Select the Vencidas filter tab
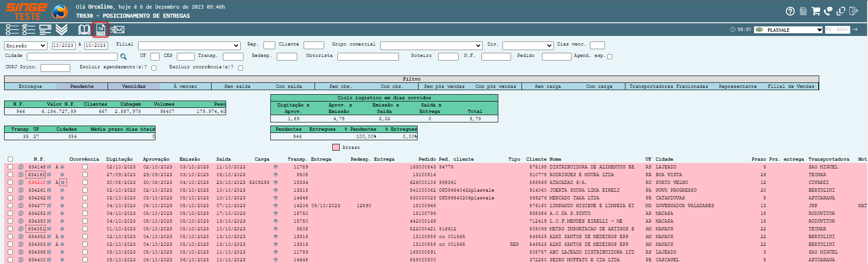The image size is (868, 264). coord(134,86)
